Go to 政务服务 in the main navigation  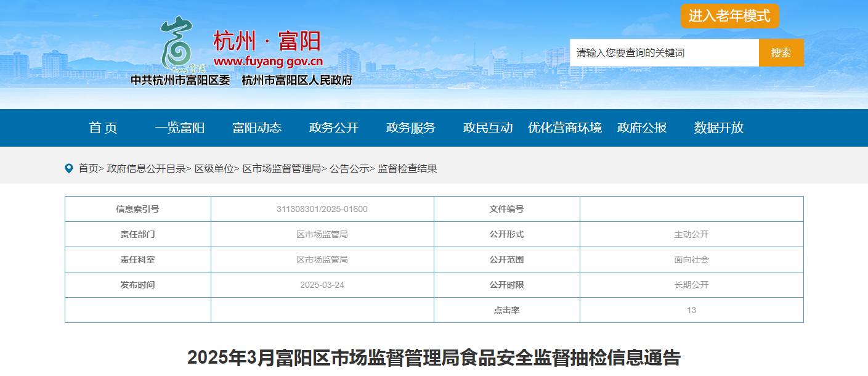(x=411, y=128)
